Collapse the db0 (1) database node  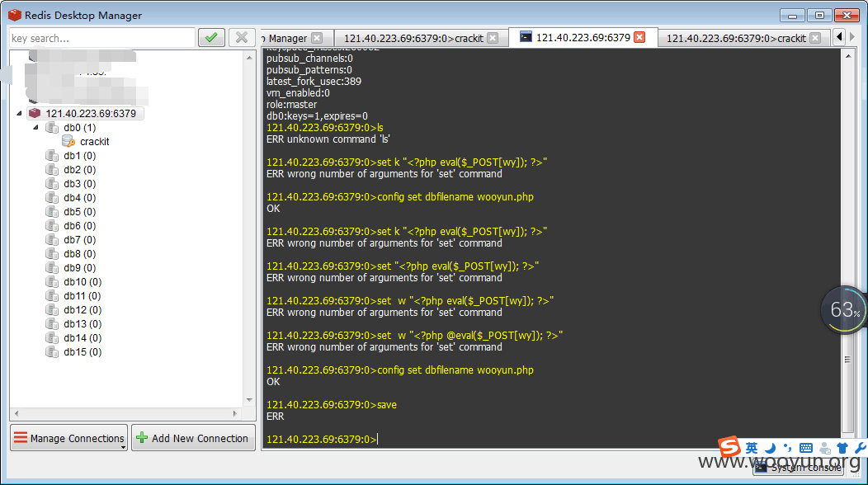(x=36, y=127)
